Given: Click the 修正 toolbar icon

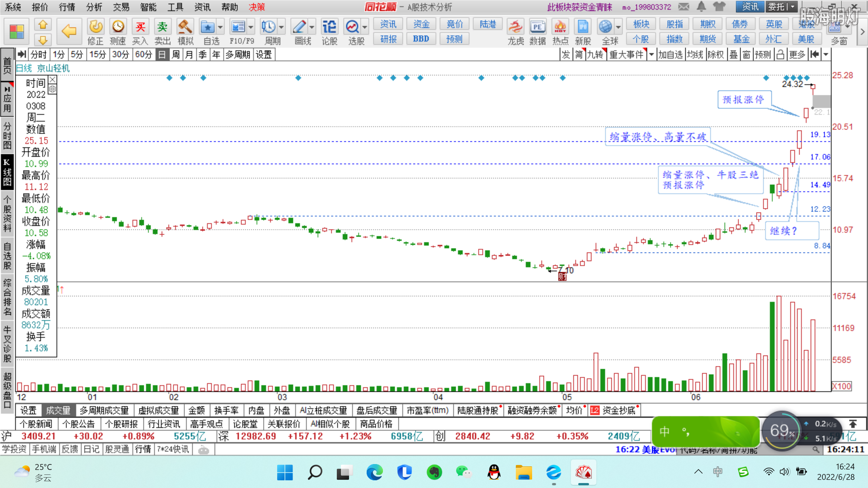Looking at the screenshot, I should [x=95, y=32].
